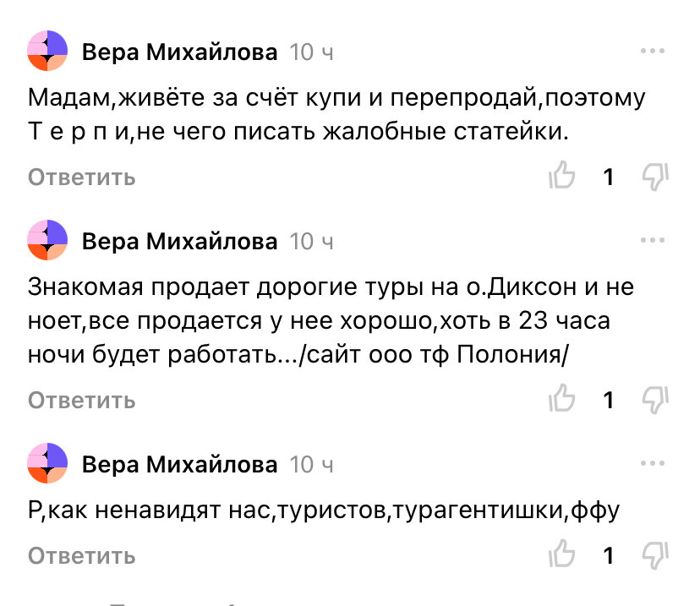The image size is (700, 606).
Task: Click the avatar on the bottom comment
Action: [x=48, y=463]
